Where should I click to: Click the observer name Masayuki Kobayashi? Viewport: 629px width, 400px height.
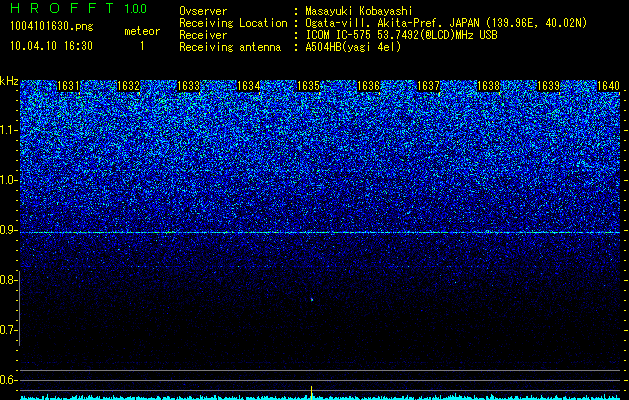pyautogui.click(x=359, y=11)
